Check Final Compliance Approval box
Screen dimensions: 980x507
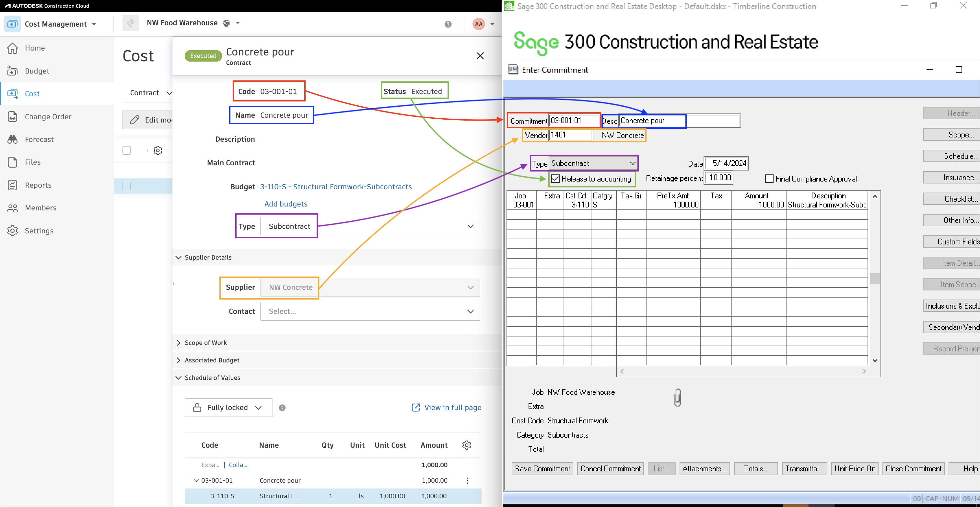[769, 179]
